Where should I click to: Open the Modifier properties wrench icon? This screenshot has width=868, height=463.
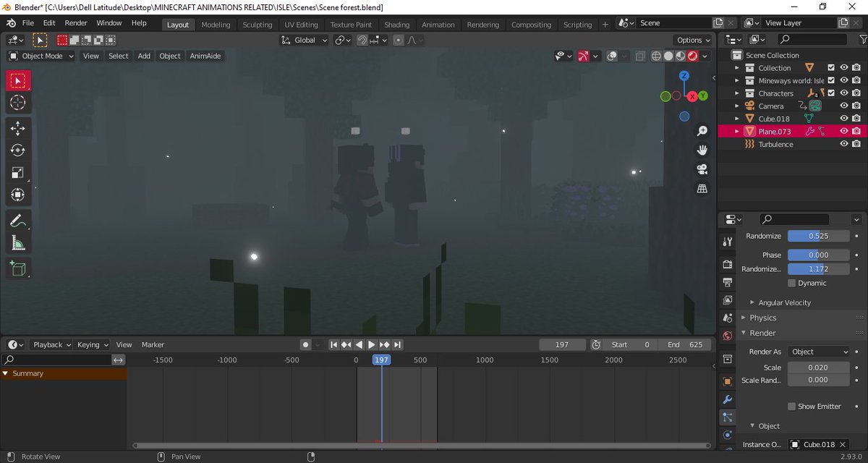(728, 399)
